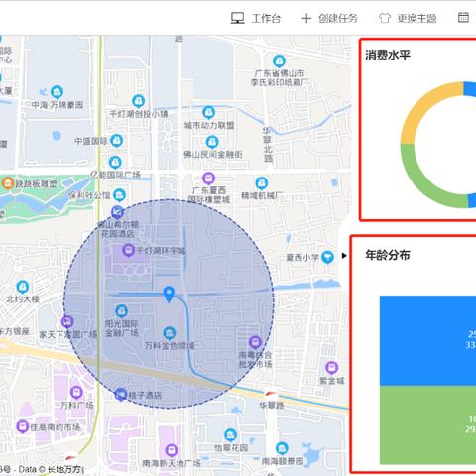
Task: Click the monitor icon beside 工作台
Action: pyautogui.click(x=237, y=18)
